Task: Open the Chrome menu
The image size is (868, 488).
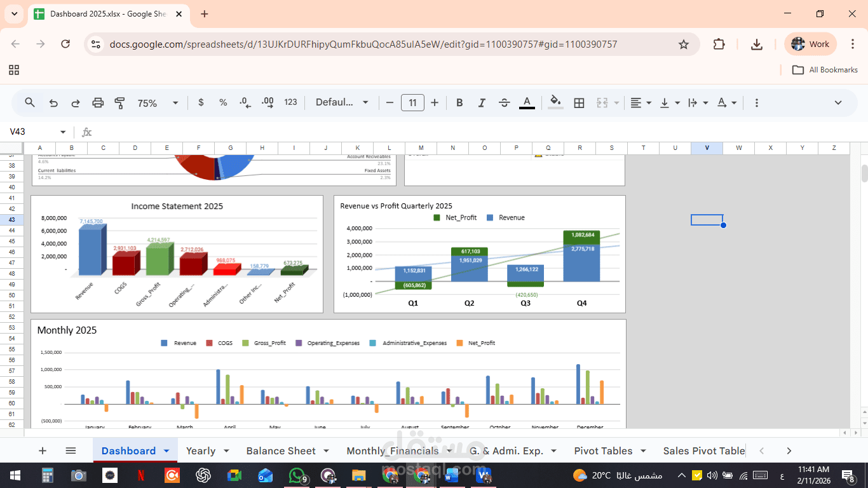Action: [x=853, y=44]
